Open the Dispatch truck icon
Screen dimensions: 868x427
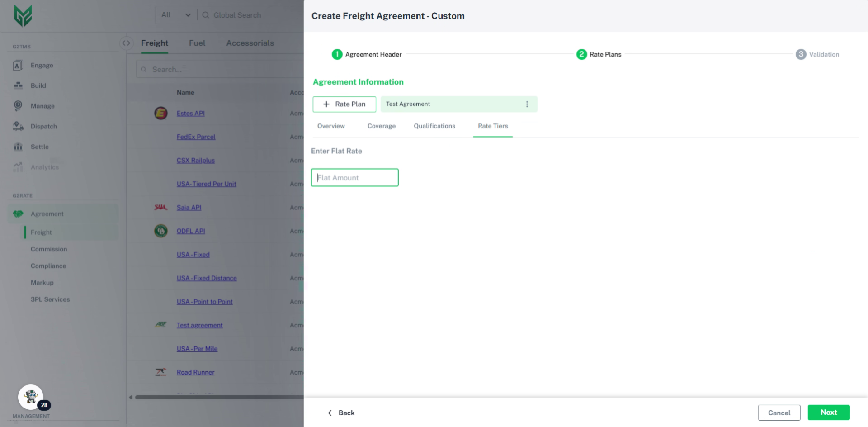[x=18, y=126]
